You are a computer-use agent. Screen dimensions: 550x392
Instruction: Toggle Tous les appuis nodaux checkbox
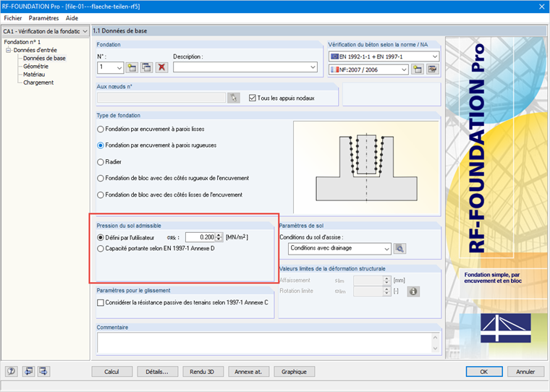tap(252, 98)
